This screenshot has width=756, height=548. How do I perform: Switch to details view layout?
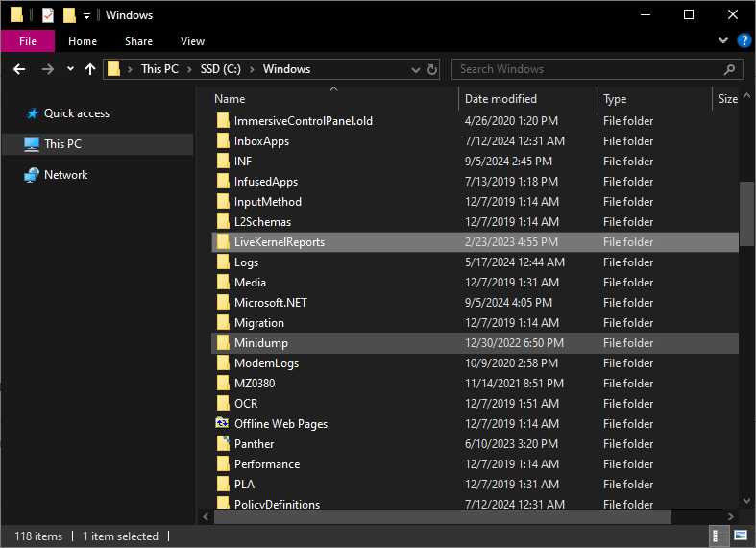[x=718, y=536]
